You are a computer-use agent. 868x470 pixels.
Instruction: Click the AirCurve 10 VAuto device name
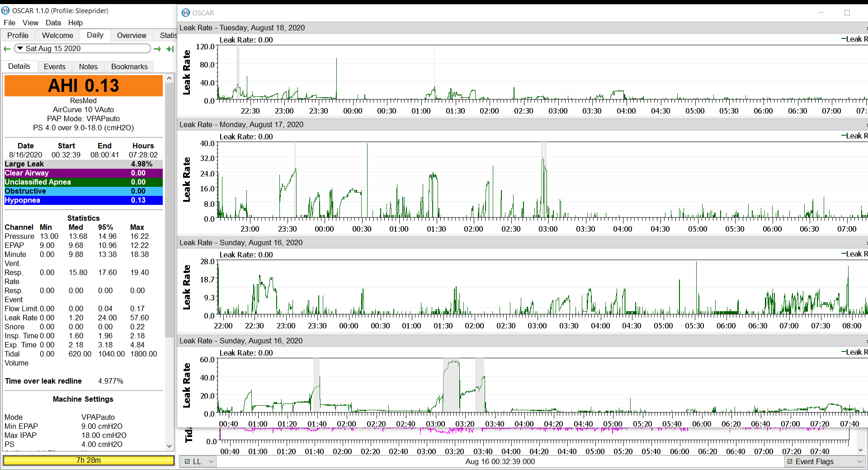click(x=84, y=109)
